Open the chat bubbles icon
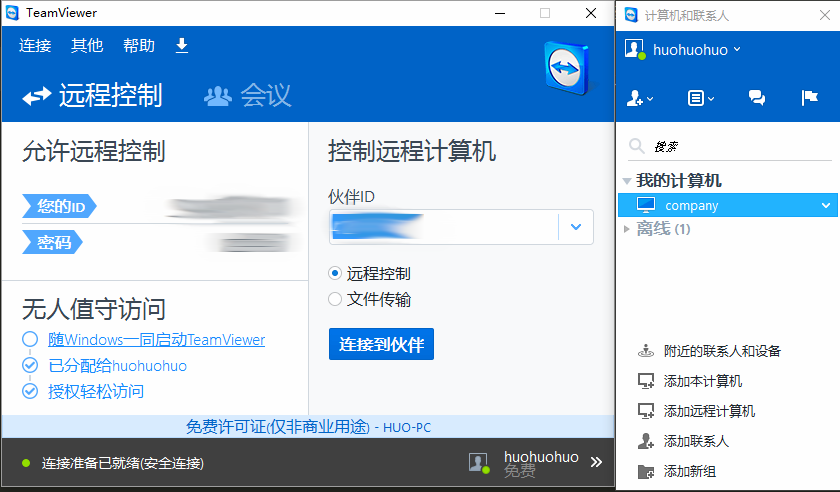This screenshot has width=840, height=492. tap(757, 98)
